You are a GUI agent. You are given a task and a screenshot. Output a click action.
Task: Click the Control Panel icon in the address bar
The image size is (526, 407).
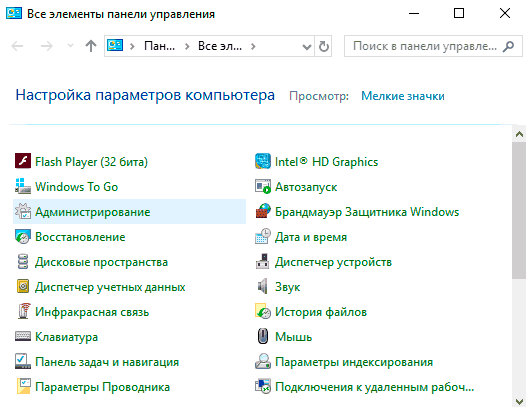coord(115,45)
